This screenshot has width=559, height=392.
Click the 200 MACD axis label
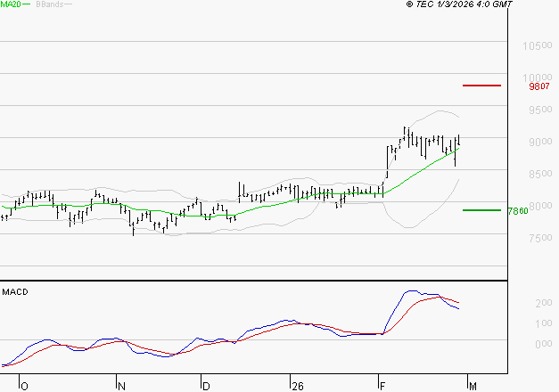(x=544, y=303)
